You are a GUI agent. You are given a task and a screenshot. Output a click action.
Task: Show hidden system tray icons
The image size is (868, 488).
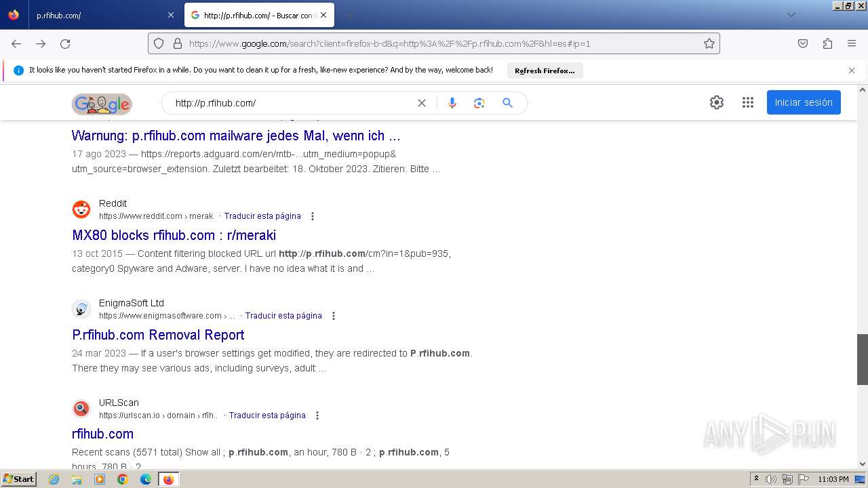pyautogui.click(x=756, y=479)
